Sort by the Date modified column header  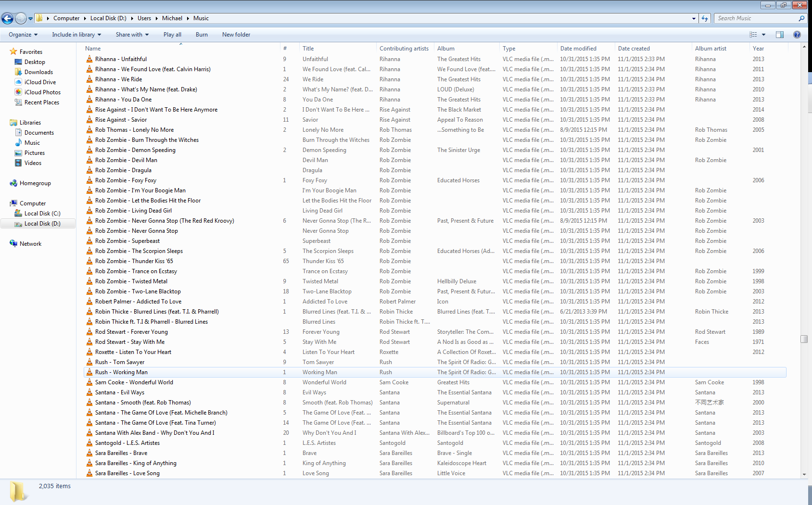pyautogui.click(x=586, y=49)
